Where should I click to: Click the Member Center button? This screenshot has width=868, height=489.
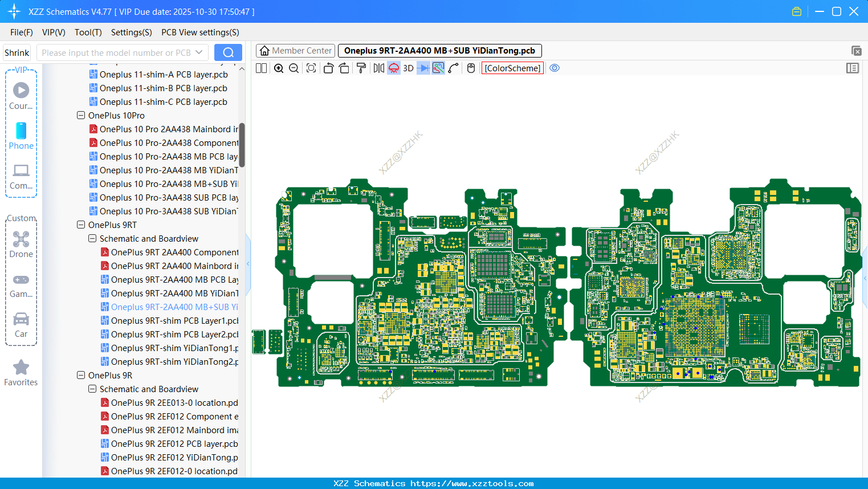296,51
